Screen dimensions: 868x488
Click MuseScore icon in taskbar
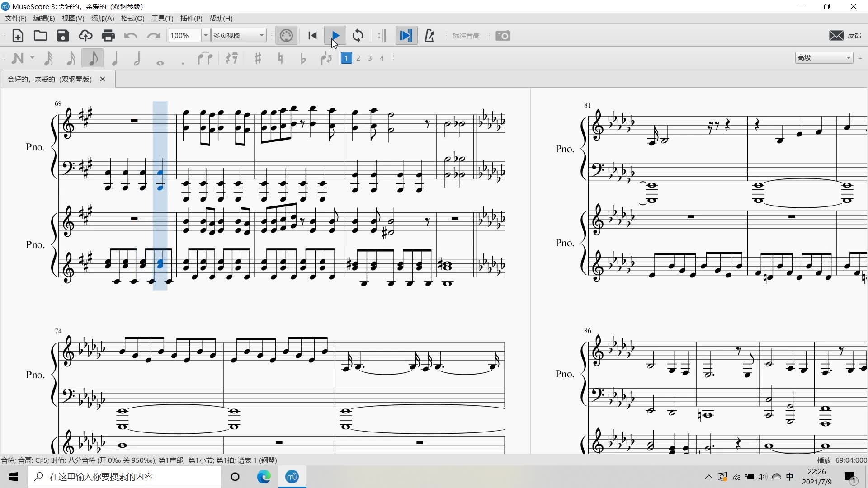coord(292,477)
